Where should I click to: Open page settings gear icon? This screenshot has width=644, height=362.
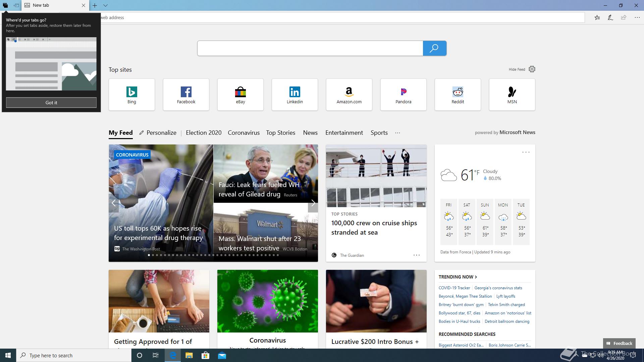(x=532, y=69)
